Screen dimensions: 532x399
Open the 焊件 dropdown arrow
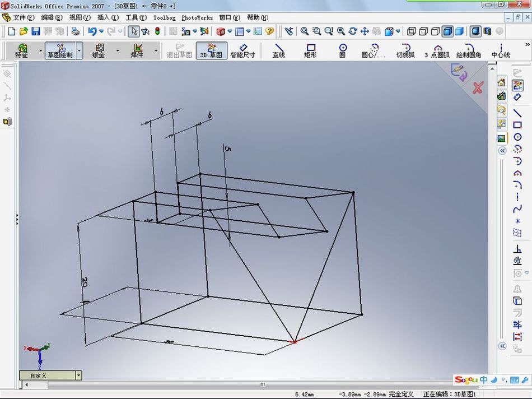(156, 50)
